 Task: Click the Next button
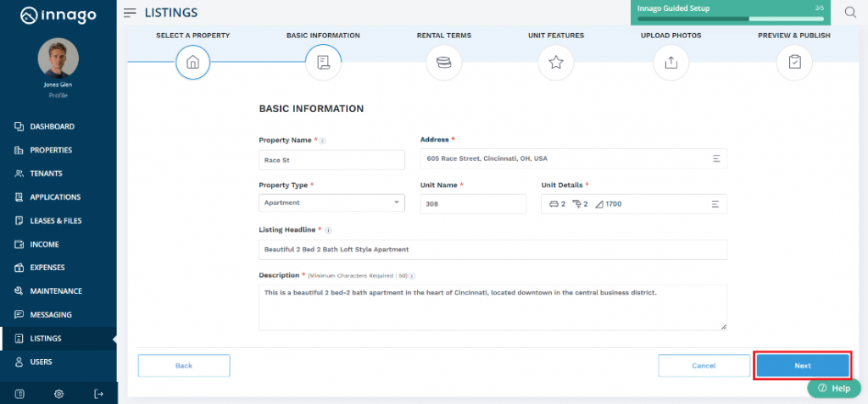point(803,366)
